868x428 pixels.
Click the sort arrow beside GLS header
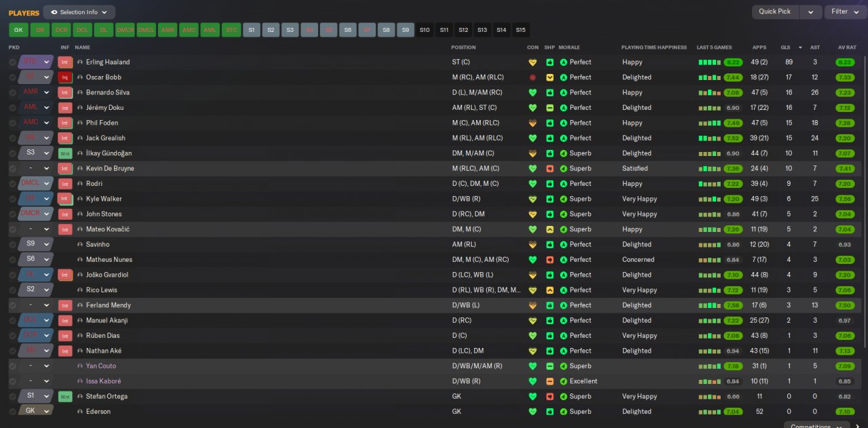800,47
